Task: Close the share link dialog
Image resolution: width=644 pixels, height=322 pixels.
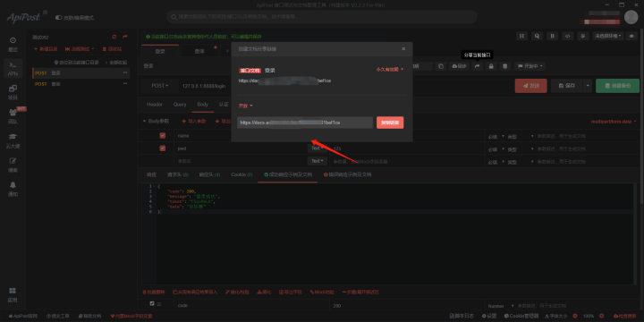Action: (403, 49)
